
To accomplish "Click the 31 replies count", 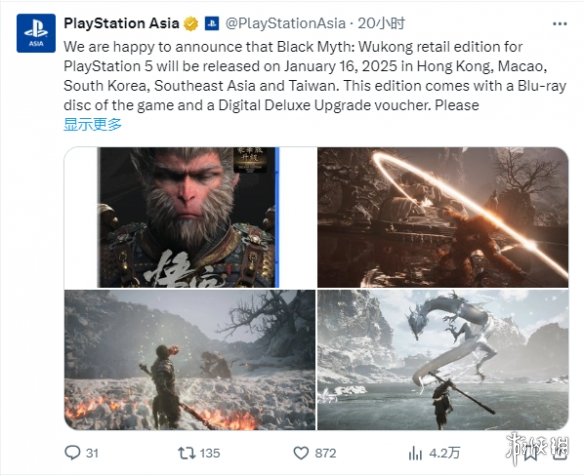I will click(92, 453).
